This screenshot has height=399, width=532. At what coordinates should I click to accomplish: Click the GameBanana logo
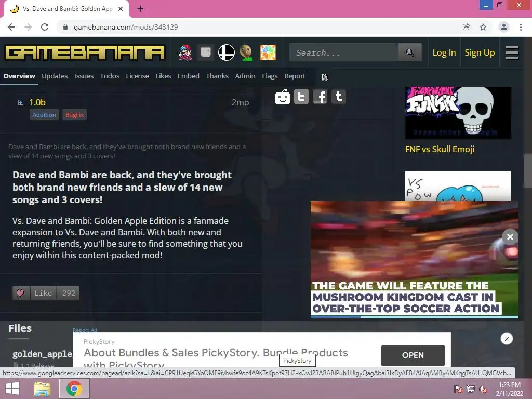pyautogui.click(x=85, y=53)
